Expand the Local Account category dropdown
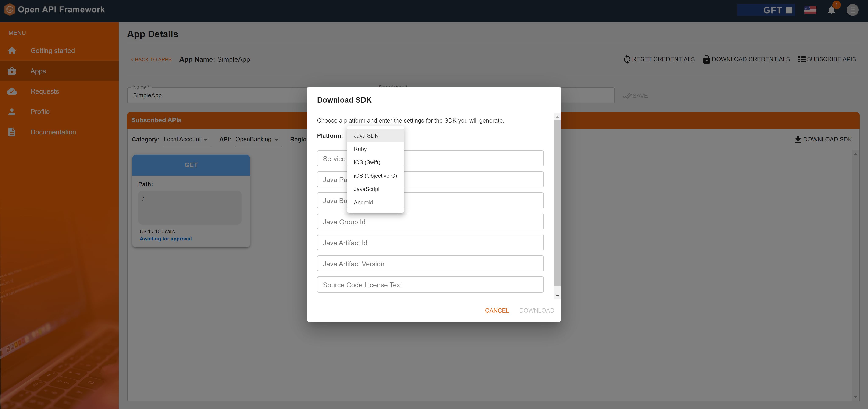This screenshot has height=409, width=868. [187, 139]
